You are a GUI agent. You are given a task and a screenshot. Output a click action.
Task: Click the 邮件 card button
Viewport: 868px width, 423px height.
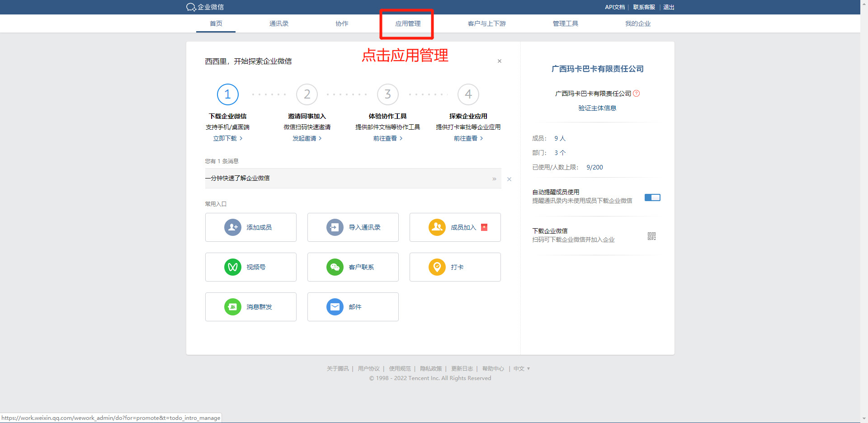pos(353,307)
